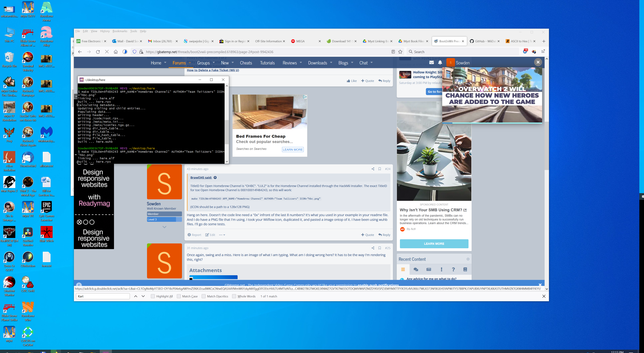The width and height of the screenshot is (644, 353).
Task: Click LEARN MORE on the CRM ad
Action: tap(434, 244)
